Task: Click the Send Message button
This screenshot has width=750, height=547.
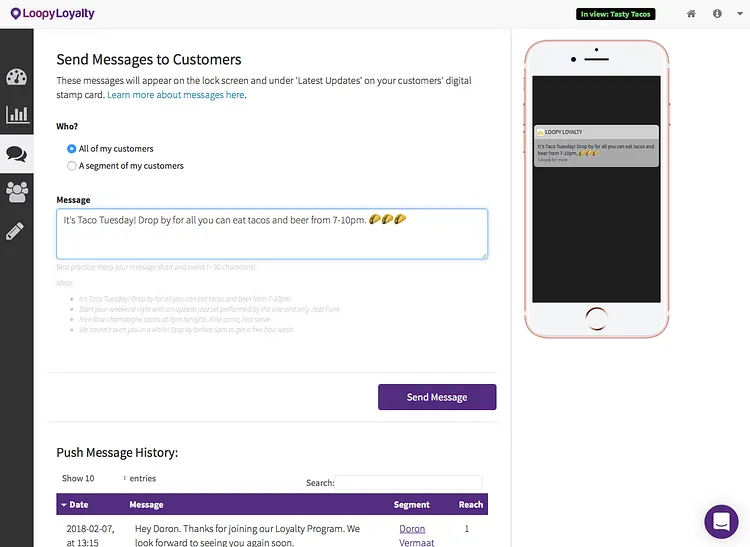Action: pyautogui.click(x=437, y=397)
